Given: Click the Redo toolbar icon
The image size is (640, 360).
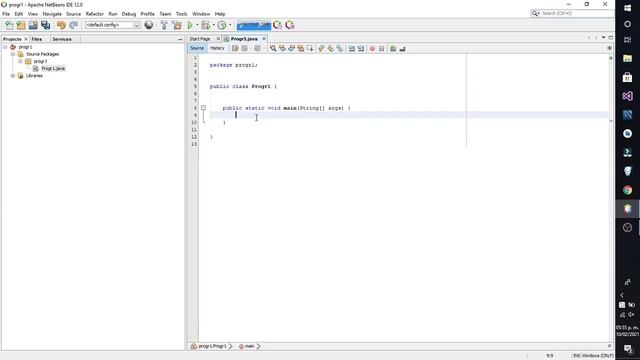Looking at the screenshot, I should (x=73, y=25).
